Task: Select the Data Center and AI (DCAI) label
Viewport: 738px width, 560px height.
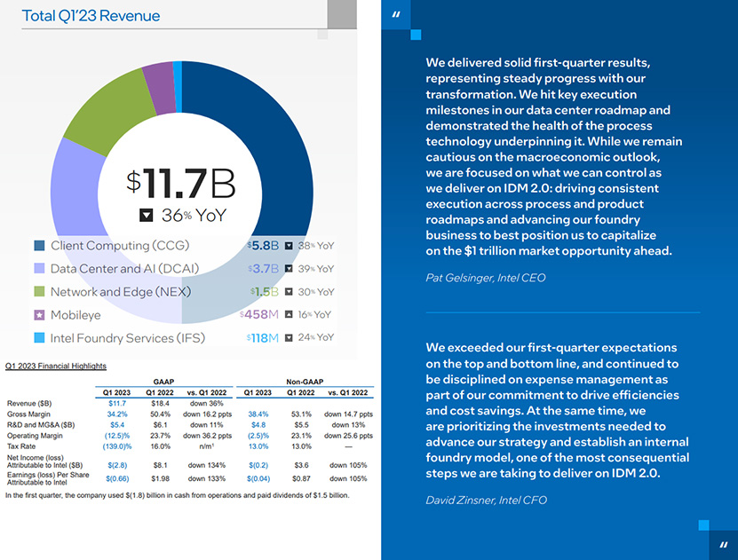Action: [x=124, y=269]
